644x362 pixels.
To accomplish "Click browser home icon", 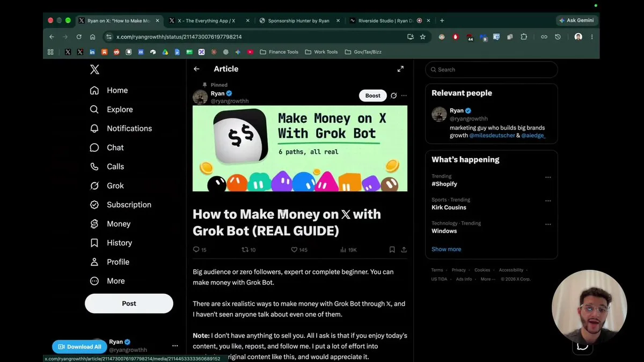I will (92, 37).
